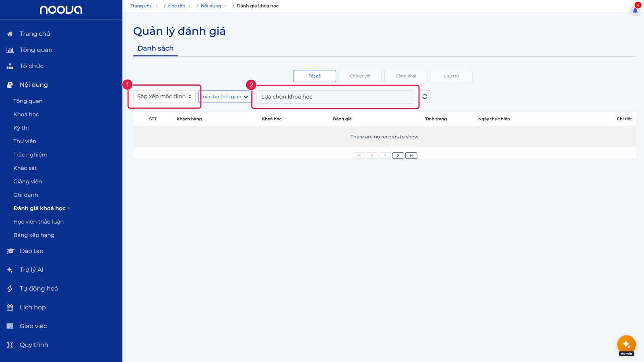Click the Đào tạo graduation cap icon

click(10, 251)
